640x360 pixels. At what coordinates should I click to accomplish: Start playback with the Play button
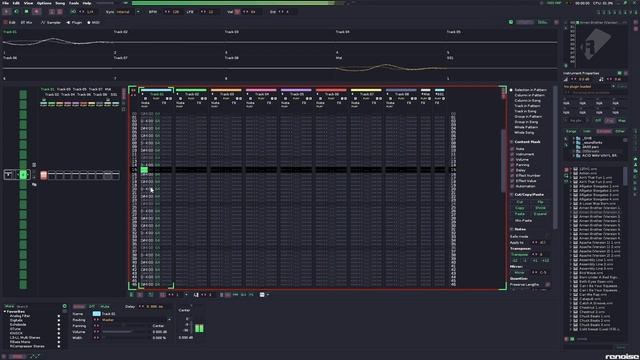click(7, 12)
